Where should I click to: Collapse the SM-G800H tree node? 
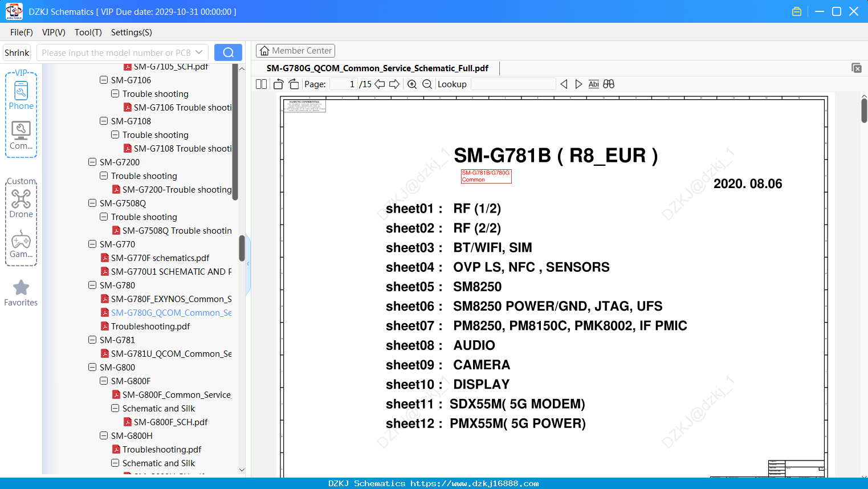click(104, 435)
